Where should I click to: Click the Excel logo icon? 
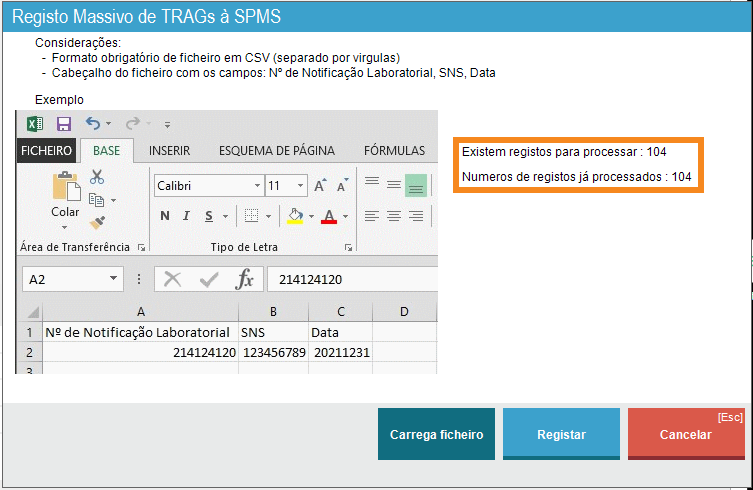click(x=34, y=124)
